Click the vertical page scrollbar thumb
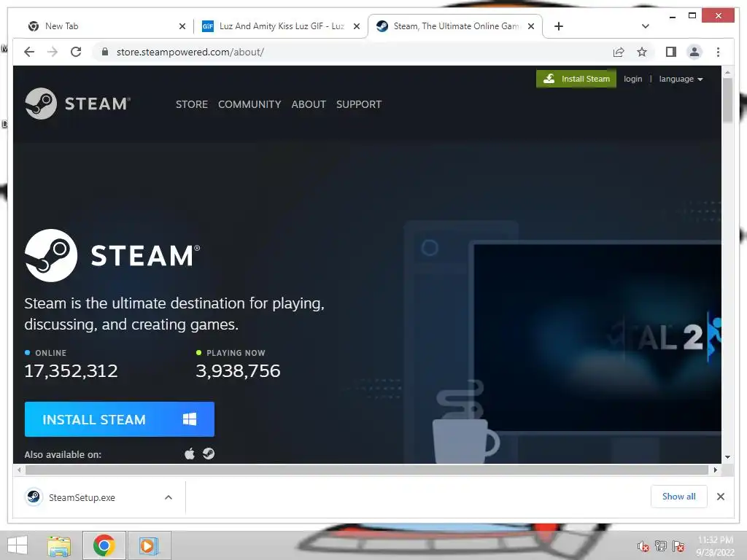The image size is (747, 560). click(x=727, y=100)
